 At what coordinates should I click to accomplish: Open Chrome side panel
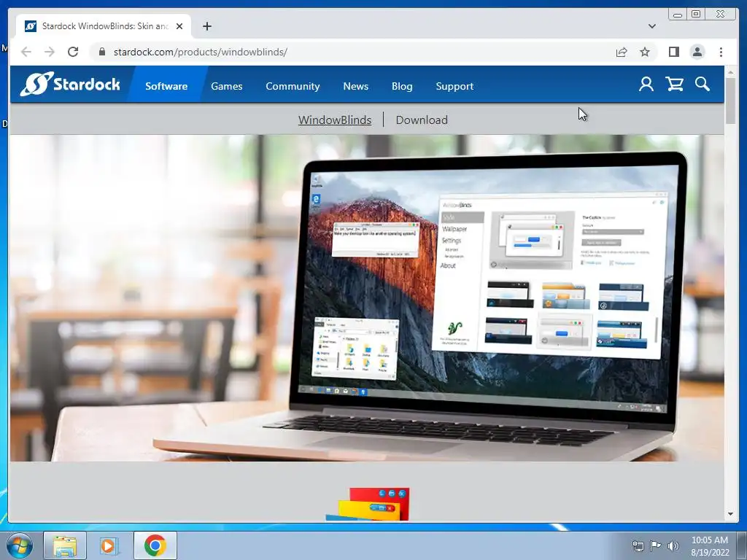pyautogui.click(x=673, y=52)
